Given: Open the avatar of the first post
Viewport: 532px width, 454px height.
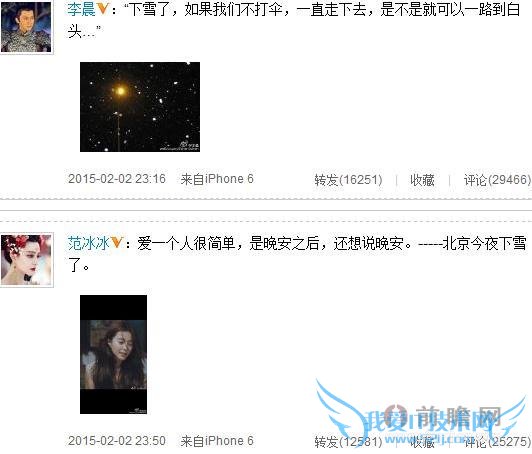Looking at the screenshot, I should coord(26,27).
